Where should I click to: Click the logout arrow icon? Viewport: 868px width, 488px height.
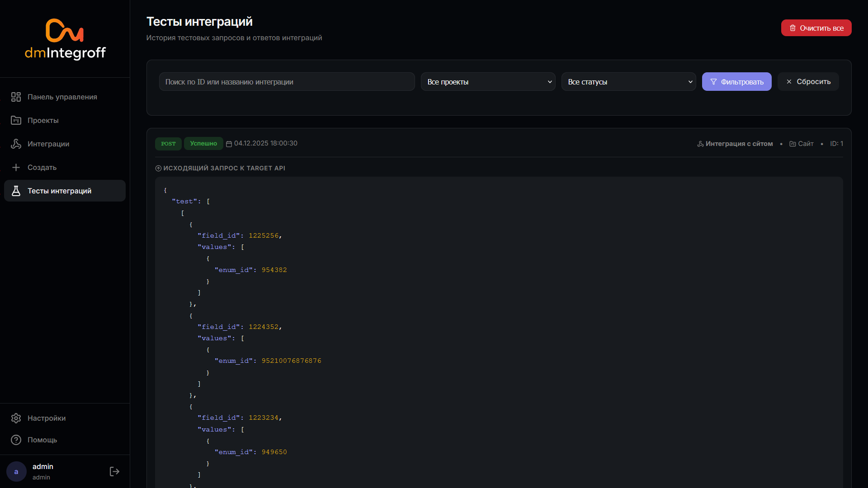click(x=114, y=471)
